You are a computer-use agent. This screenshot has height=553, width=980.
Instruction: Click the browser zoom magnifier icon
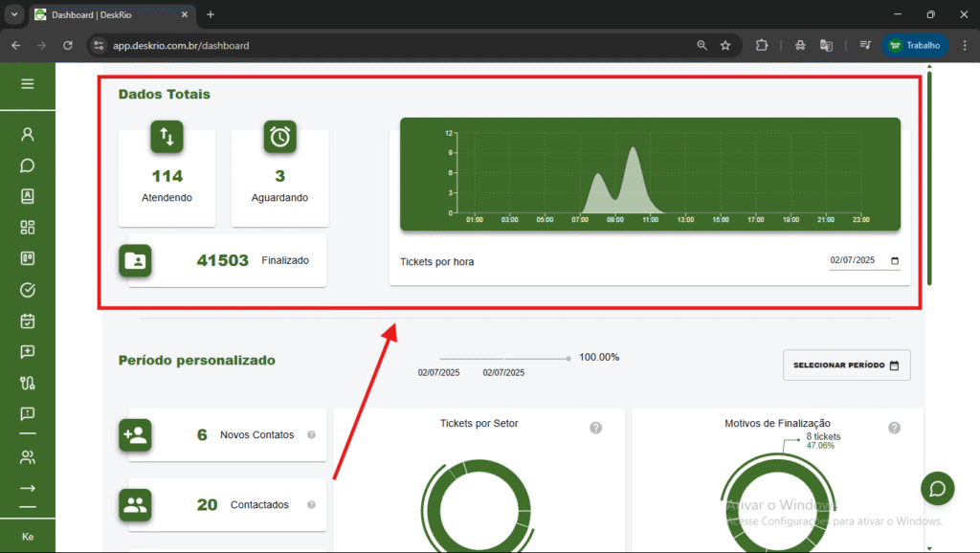(702, 46)
